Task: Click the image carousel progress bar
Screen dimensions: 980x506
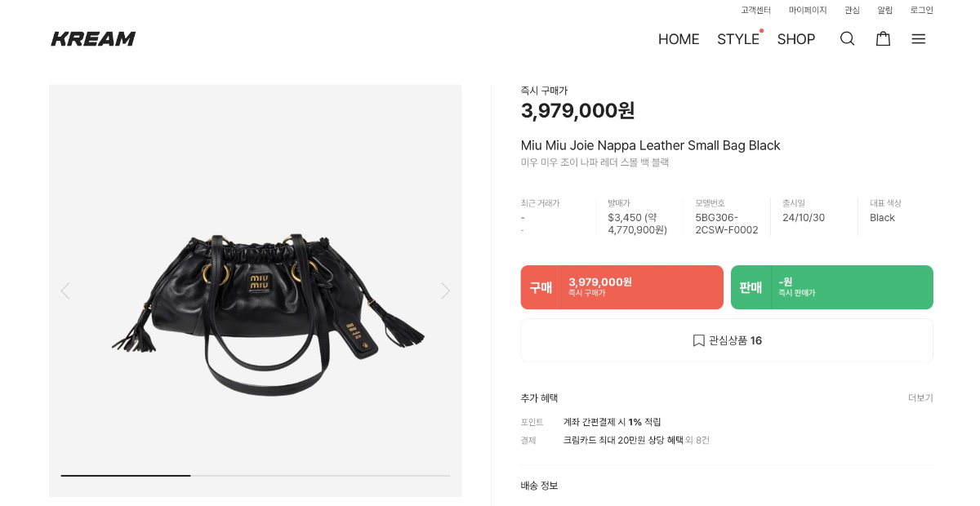Action: 255,475
